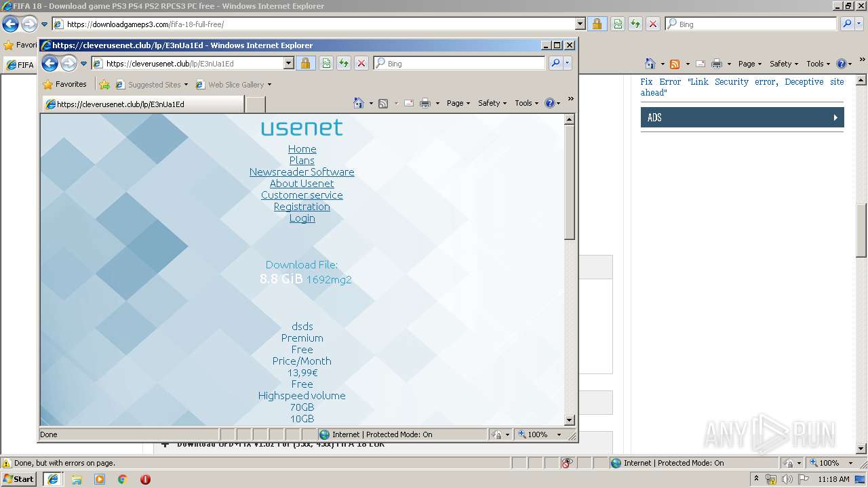Expand ADS section arrow on main page
868x488 pixels.
pos(835,117)
